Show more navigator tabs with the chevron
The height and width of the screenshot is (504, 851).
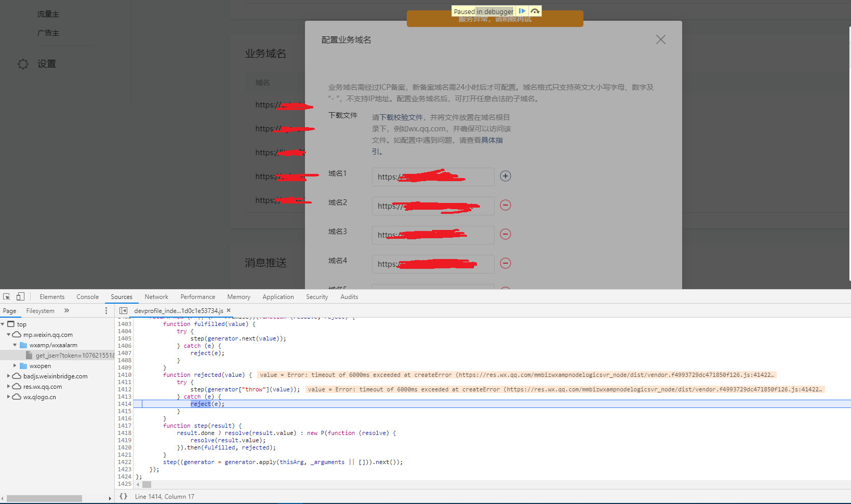[67, 310]
